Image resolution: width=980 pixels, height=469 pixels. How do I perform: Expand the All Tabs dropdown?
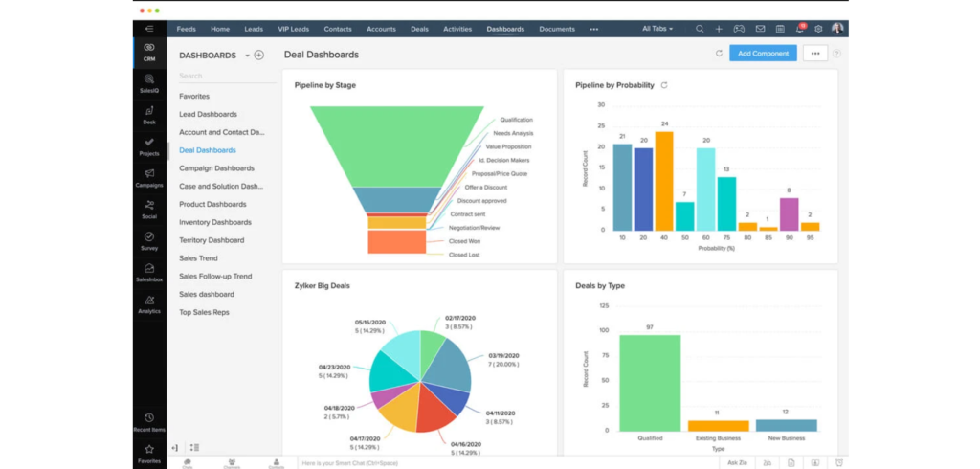[657, 30]
